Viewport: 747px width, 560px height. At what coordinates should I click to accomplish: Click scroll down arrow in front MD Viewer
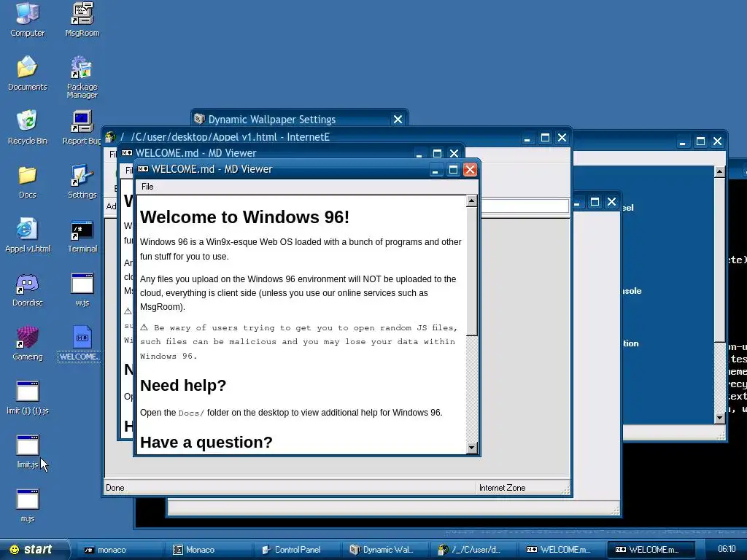coord(471,447)
